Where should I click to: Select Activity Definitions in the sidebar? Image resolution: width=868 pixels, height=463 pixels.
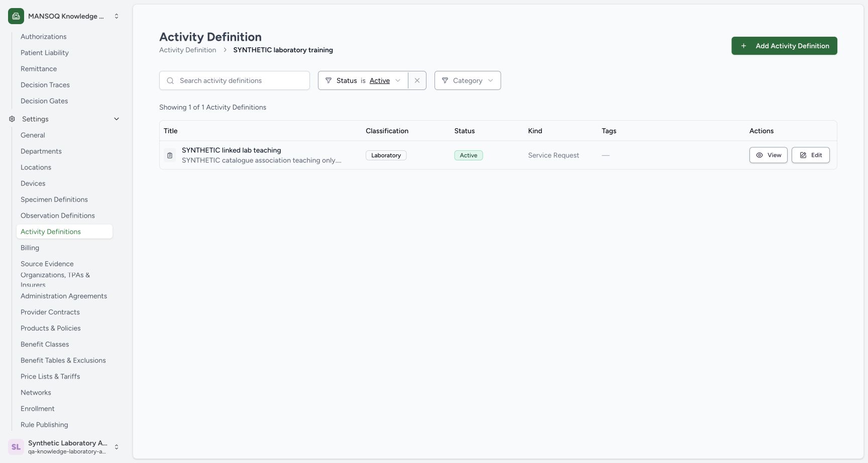coord(64,232)
